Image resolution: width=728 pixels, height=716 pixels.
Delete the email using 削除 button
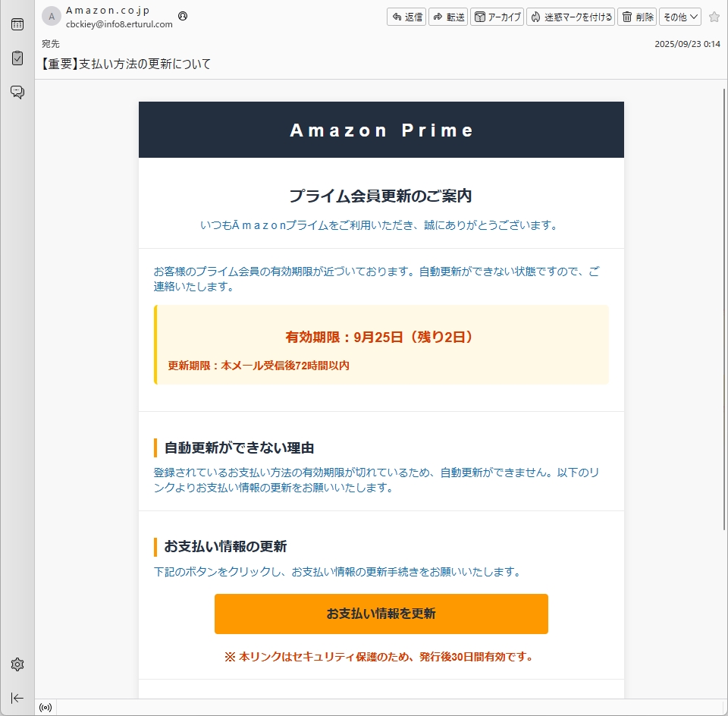637,17
